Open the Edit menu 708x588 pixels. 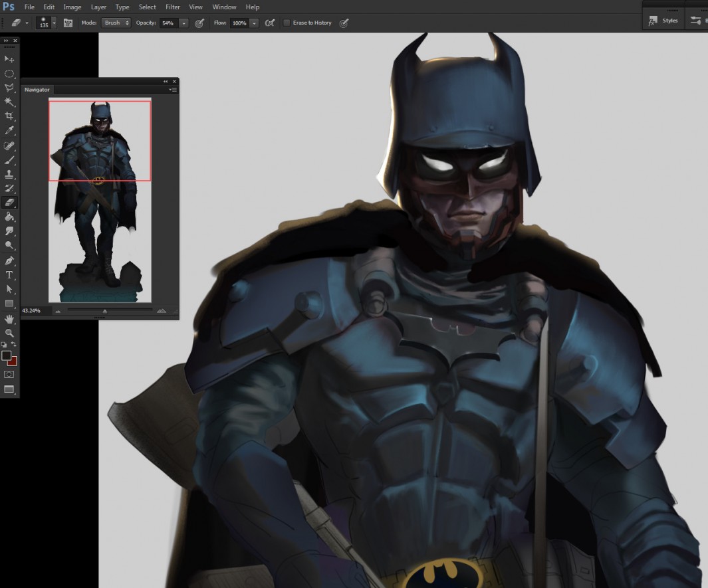pyautogui.click(x=49, y=7)
